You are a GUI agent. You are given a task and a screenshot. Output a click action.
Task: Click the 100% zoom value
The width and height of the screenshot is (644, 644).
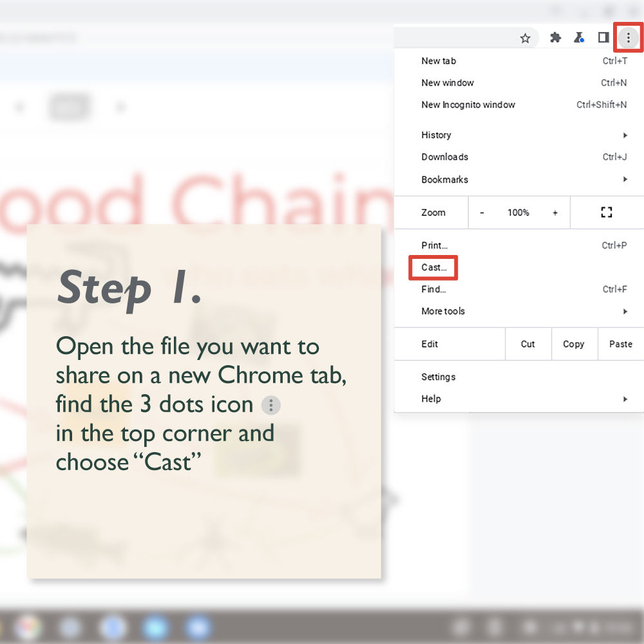(518, 213)
